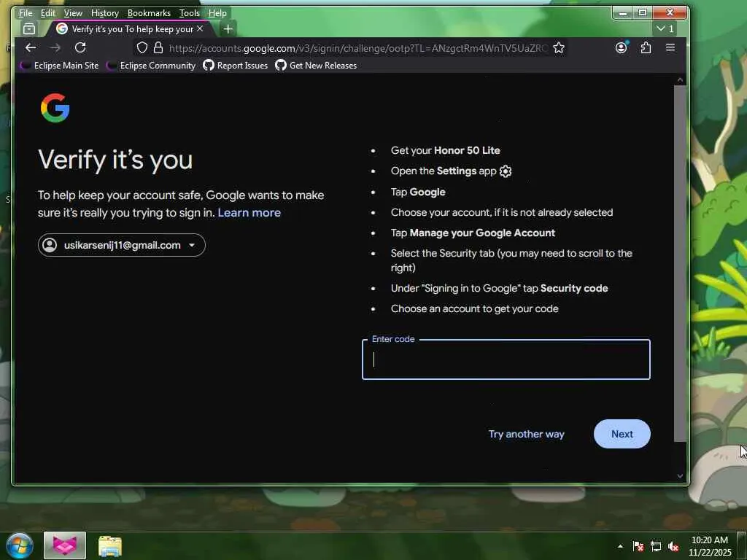Open the Windows Start orb
The width and height of the screenshot is (747, 560).
(x=19, y=545)
